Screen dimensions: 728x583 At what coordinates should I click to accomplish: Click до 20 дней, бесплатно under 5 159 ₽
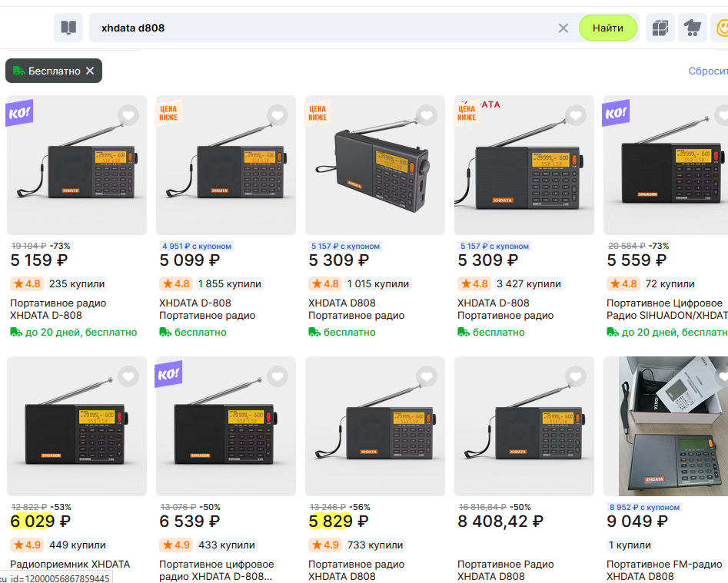pos(74,332)
